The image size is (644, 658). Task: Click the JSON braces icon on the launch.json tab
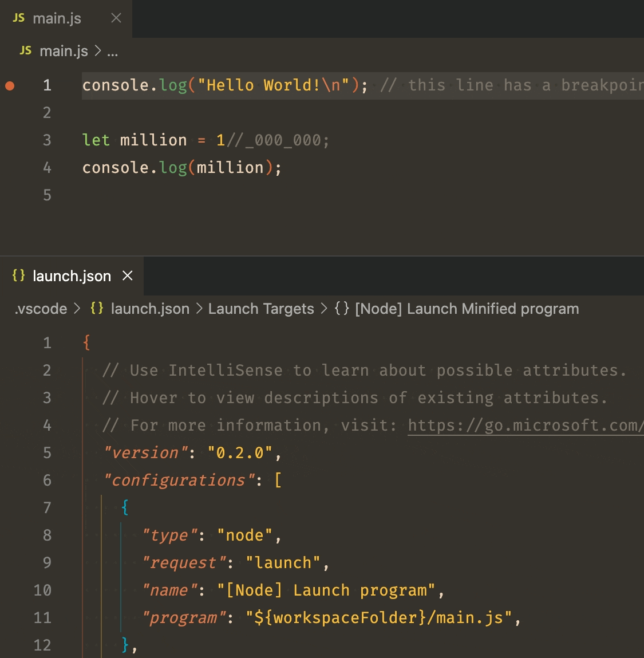click(x=18, y=275)
